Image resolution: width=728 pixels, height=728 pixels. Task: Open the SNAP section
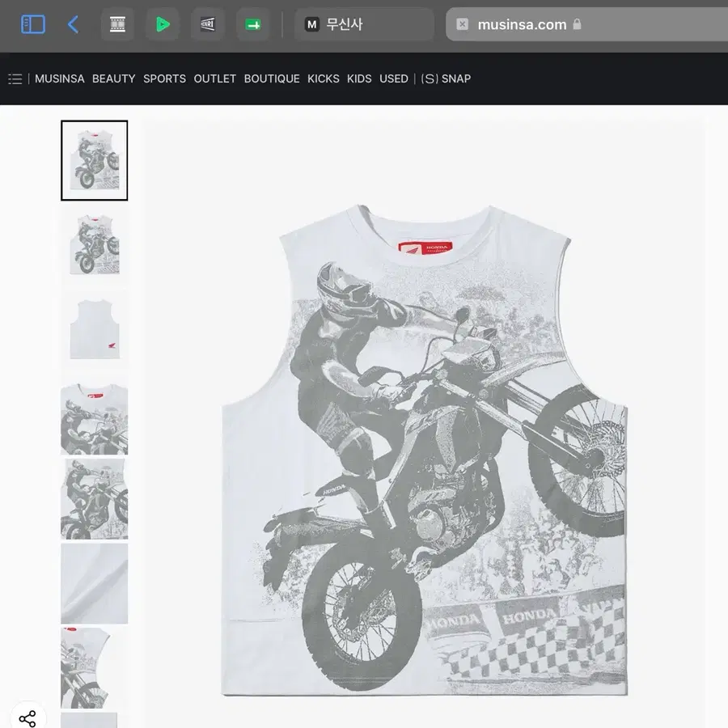pyautogui.click(x=446, y=79)
